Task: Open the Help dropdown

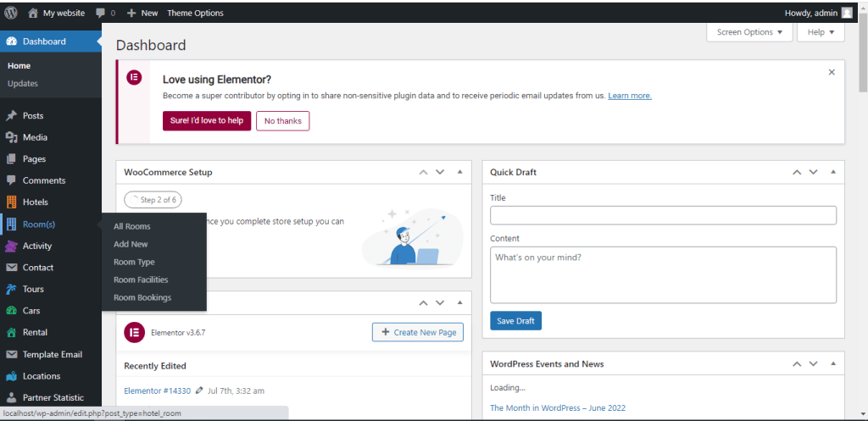Action: (x=821, y=32)
